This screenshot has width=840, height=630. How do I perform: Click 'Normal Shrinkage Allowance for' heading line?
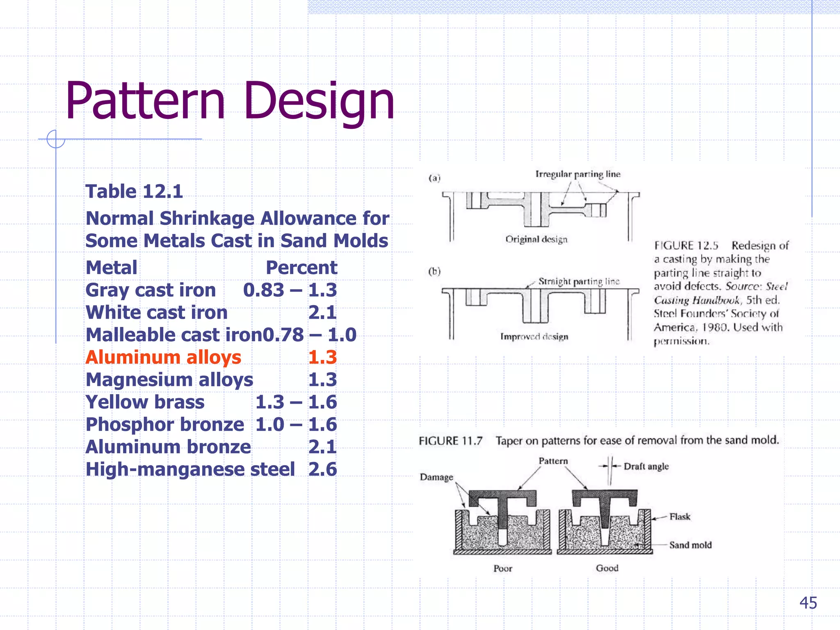point(237,218)
